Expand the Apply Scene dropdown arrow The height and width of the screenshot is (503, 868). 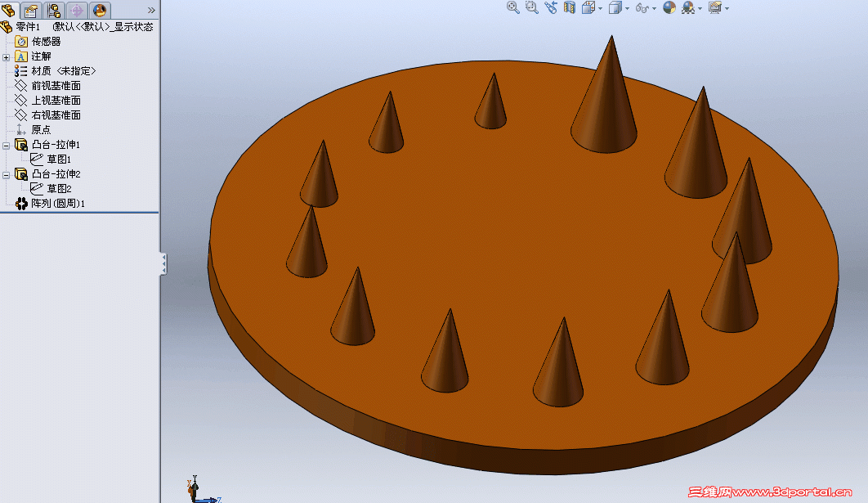tap(700, 9)
